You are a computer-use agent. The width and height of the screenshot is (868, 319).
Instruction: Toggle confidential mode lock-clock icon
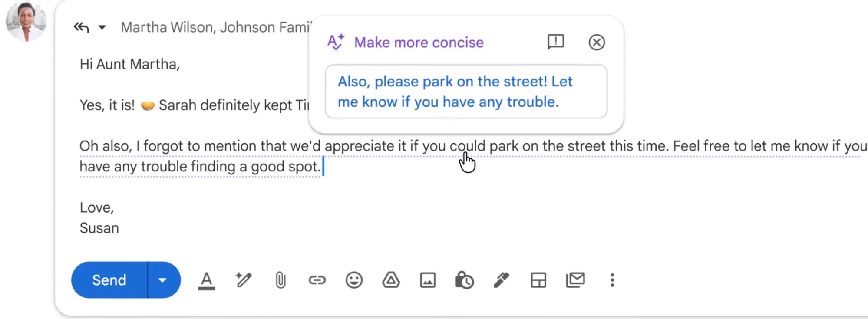[465, 280]
